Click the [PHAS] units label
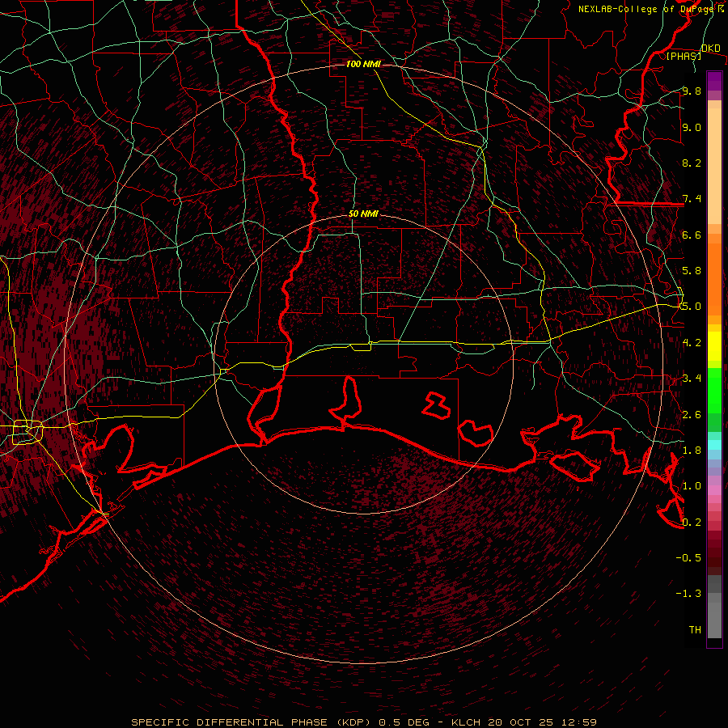This screenshot has width=728, height=728. click(x=684, y=56)
